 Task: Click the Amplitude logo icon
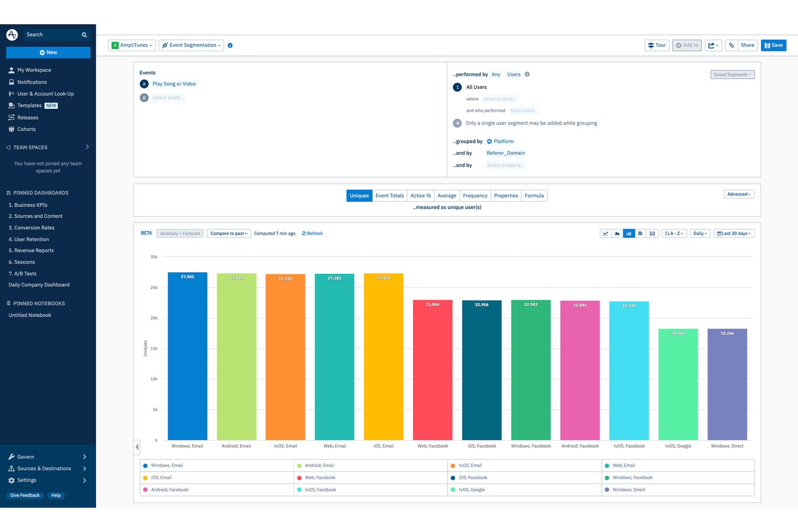[x=12, y=34]
